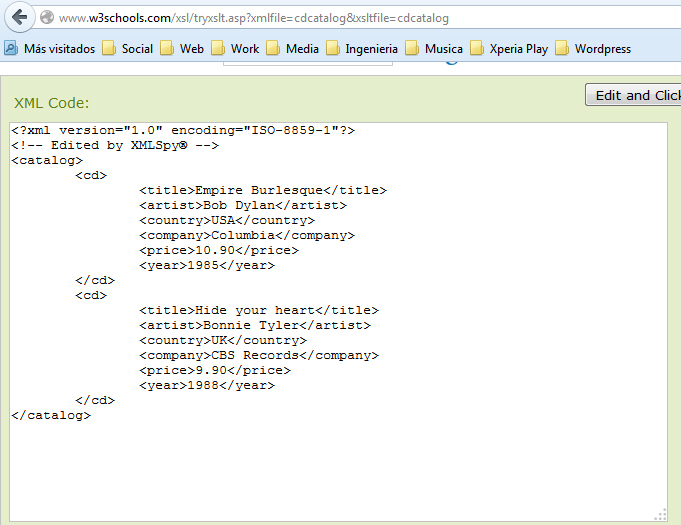The image size is (681, 525).
Task: Expand the Musica bookmarks folder
Action: click(x=434, y=48)
